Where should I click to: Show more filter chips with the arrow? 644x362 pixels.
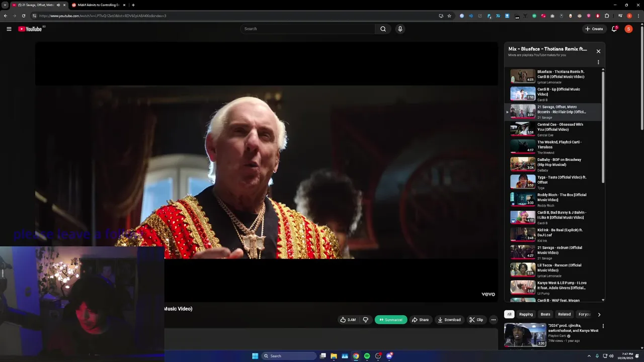point(599,314)
